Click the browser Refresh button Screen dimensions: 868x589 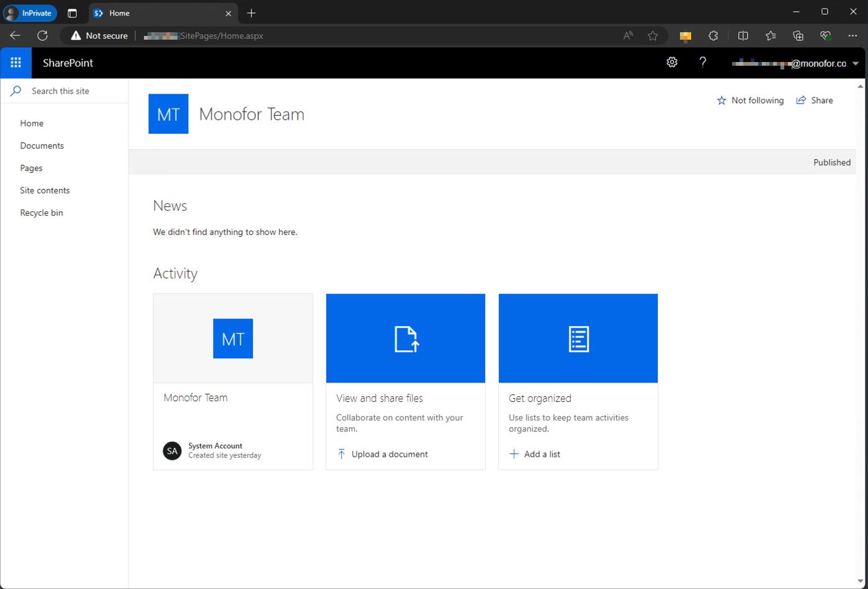click(42, 36)
